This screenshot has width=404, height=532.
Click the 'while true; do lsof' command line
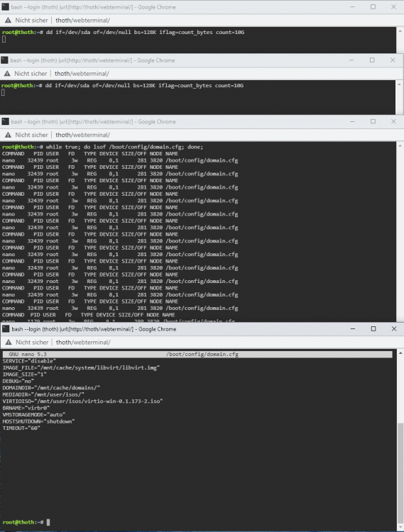124,147
